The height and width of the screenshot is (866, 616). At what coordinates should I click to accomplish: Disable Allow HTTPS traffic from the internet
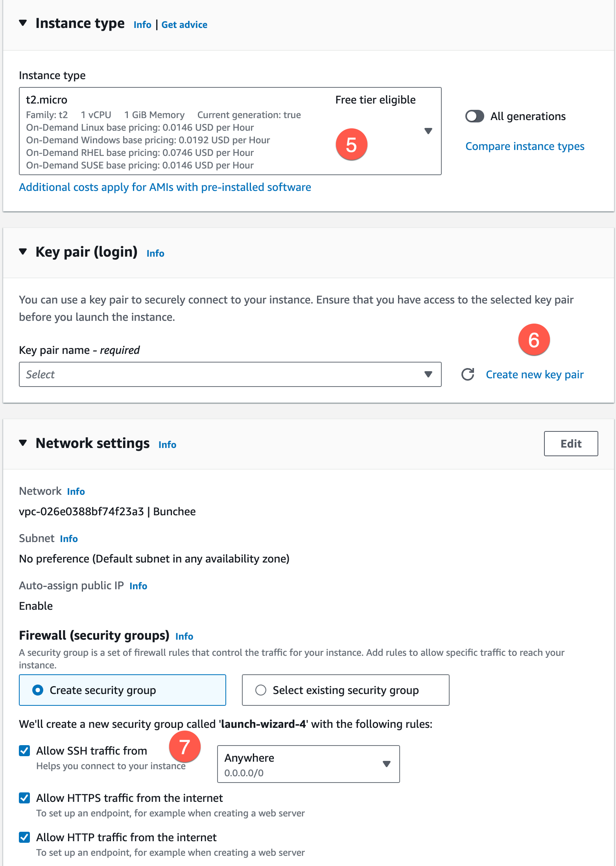(24, 798)
